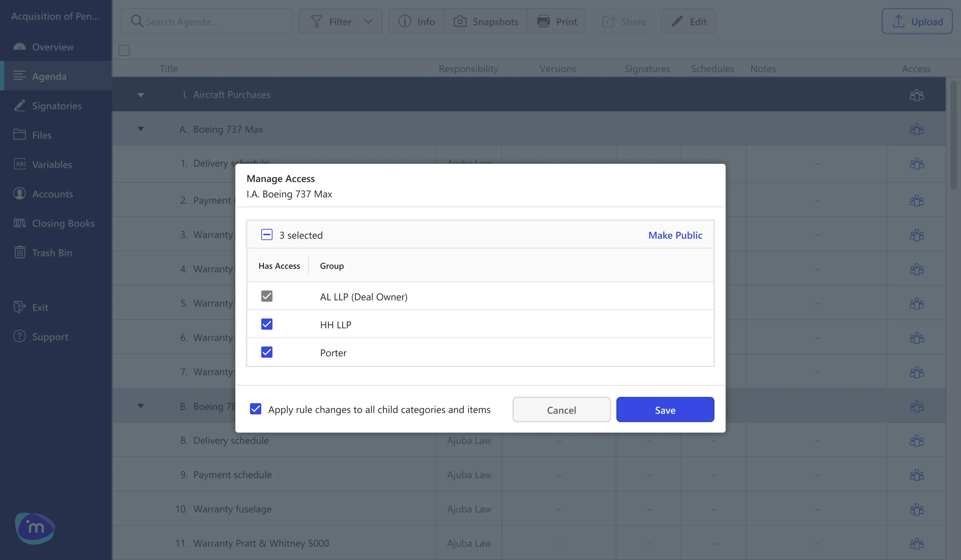Viewport: 961px width, 560px height.
Task: Click the Variables ABC icon in sidebar
Action: 20,164
